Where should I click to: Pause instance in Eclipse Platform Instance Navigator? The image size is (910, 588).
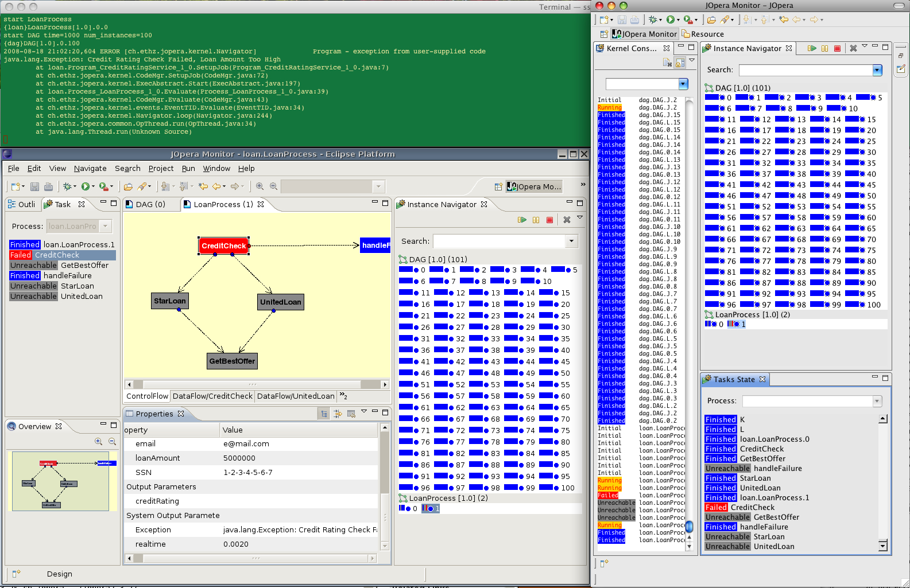coord(536,220)
